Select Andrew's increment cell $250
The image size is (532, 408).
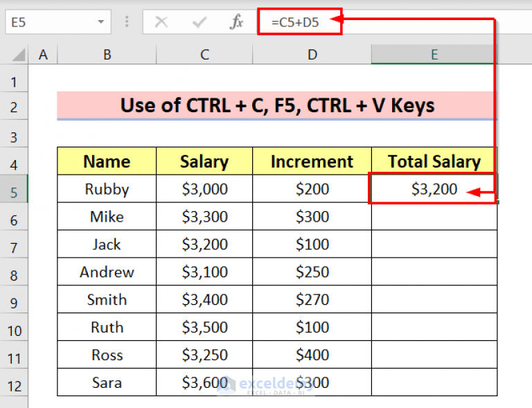312,272
